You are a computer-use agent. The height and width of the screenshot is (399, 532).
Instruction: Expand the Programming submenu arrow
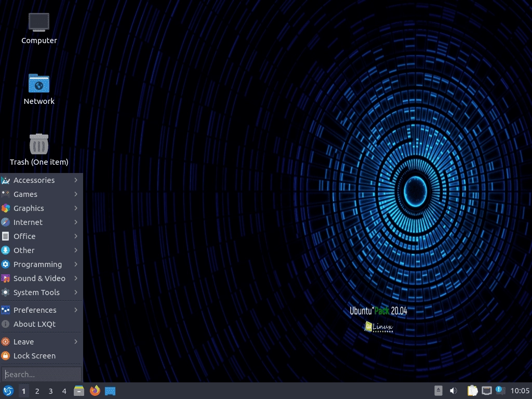point(76,264)
